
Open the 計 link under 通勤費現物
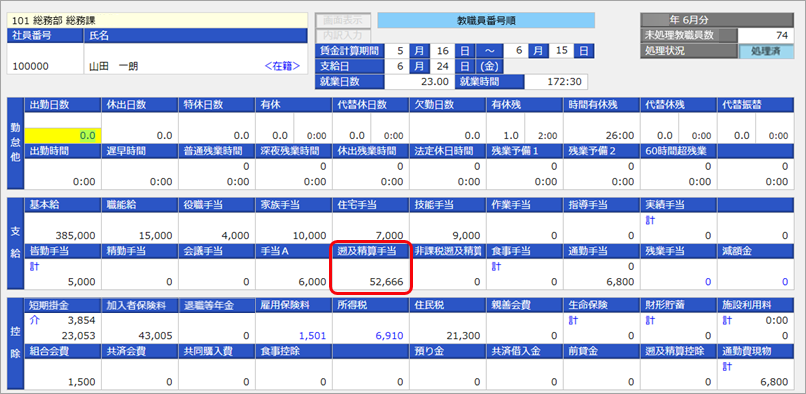coord(727,367)
